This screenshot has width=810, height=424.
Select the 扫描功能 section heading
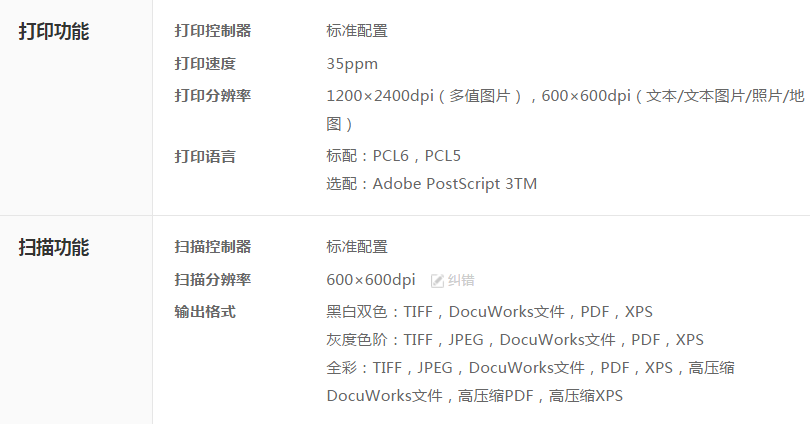tap(54, 247)
